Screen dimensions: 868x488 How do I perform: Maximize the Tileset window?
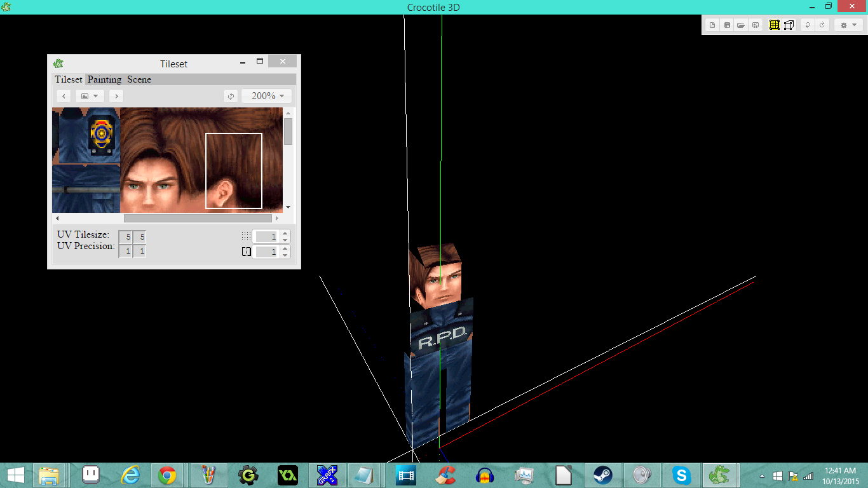point(259,62)
